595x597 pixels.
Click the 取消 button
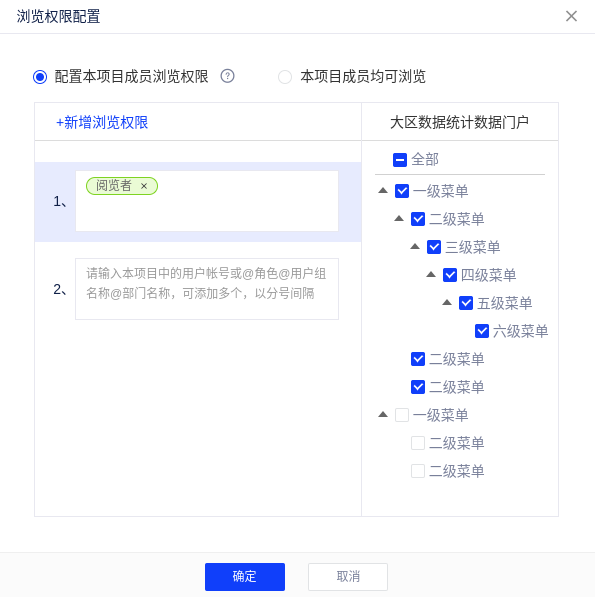(x=348, y=576)
